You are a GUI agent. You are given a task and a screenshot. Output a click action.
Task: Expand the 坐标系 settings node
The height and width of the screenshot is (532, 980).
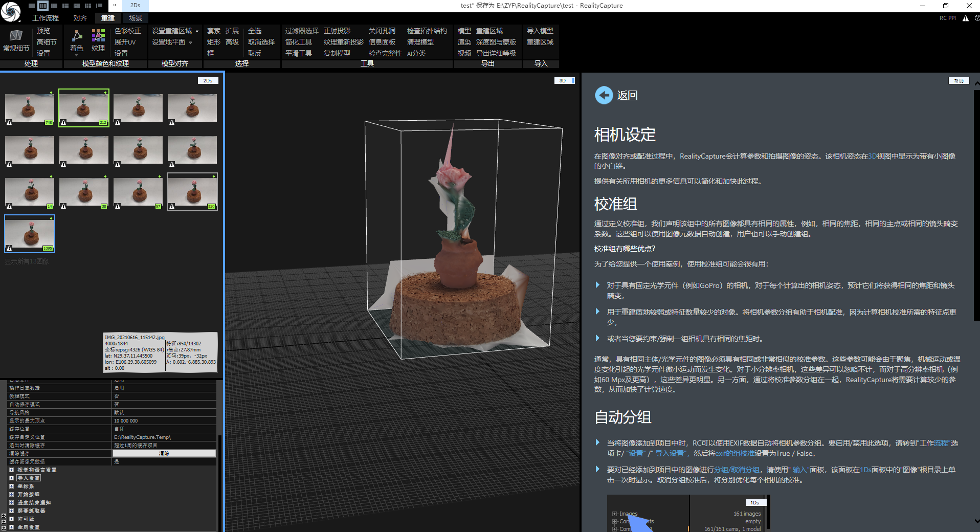[11, 486]
